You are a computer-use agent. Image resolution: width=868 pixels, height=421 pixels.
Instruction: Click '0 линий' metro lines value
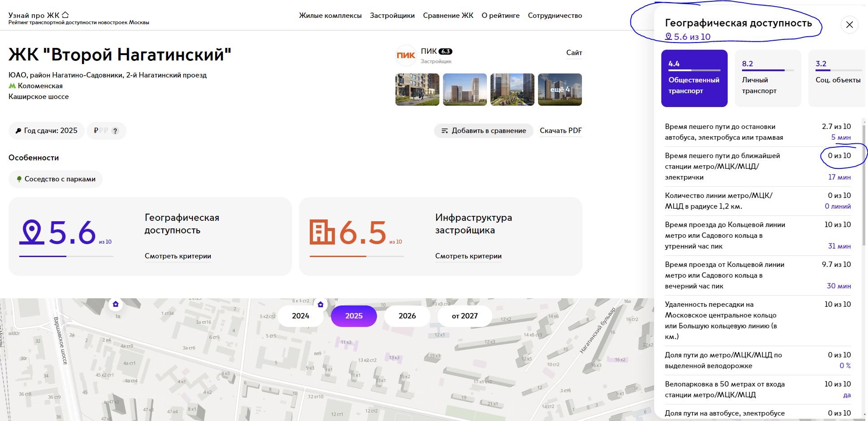click(x=838, y=206)
